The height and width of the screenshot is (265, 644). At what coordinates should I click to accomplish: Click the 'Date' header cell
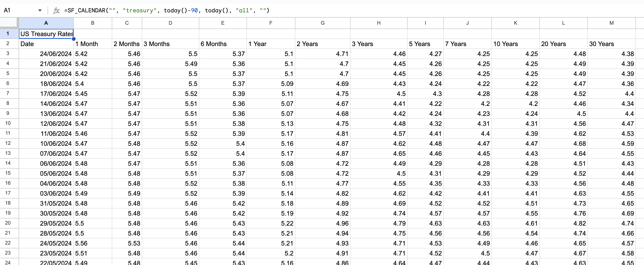46,44
